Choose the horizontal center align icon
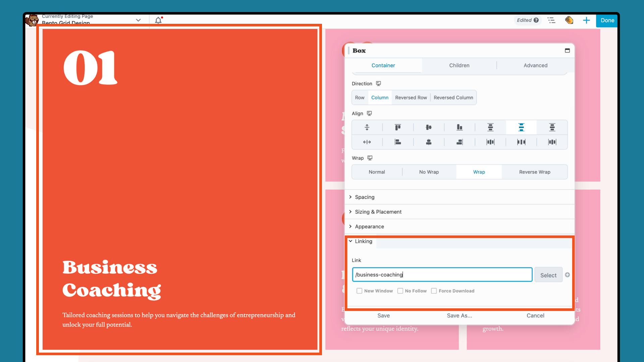The height and width of the screenshot is (362, 644). [x=429, y=142]
